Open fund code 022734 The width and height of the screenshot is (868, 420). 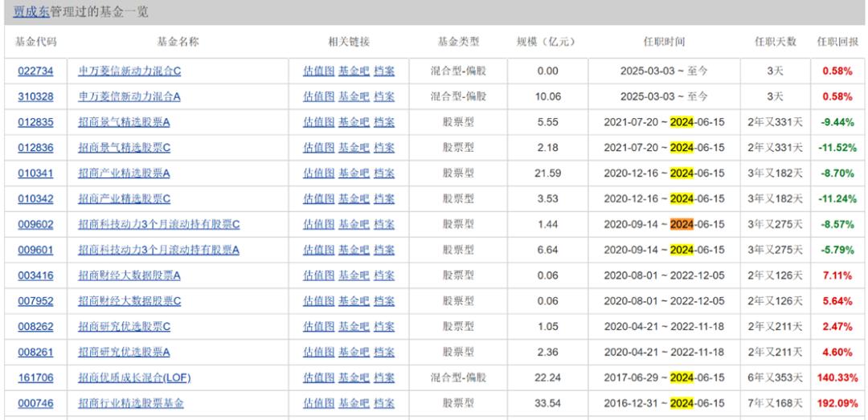35,71
